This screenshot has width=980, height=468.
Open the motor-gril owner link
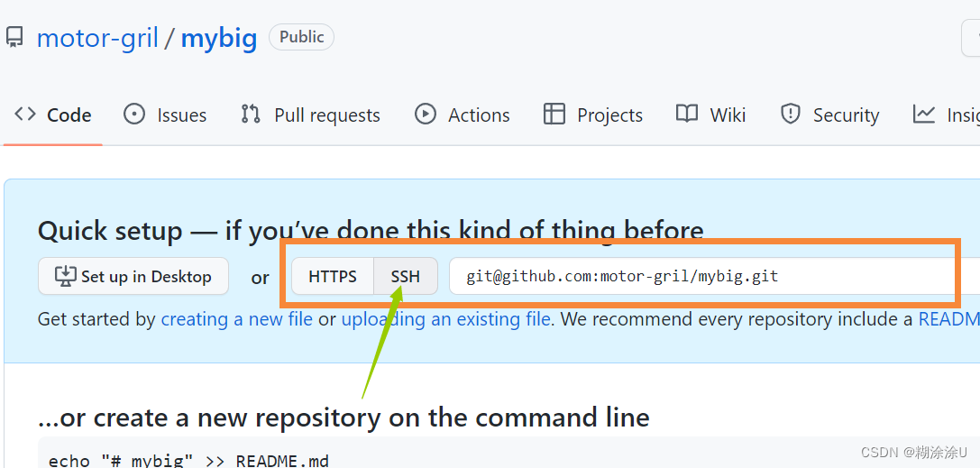pyautogui.click(x=97, y=38)
